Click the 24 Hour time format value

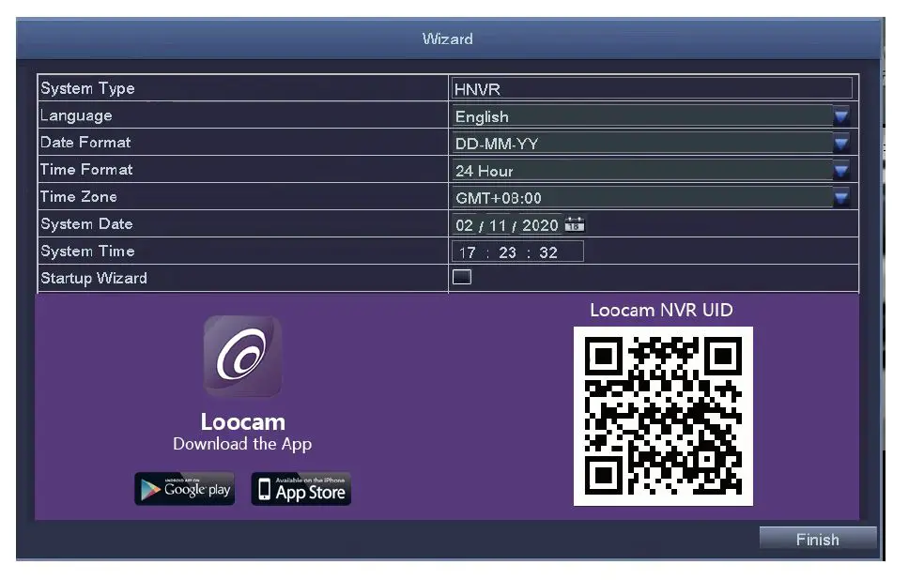tap(484, 171)
